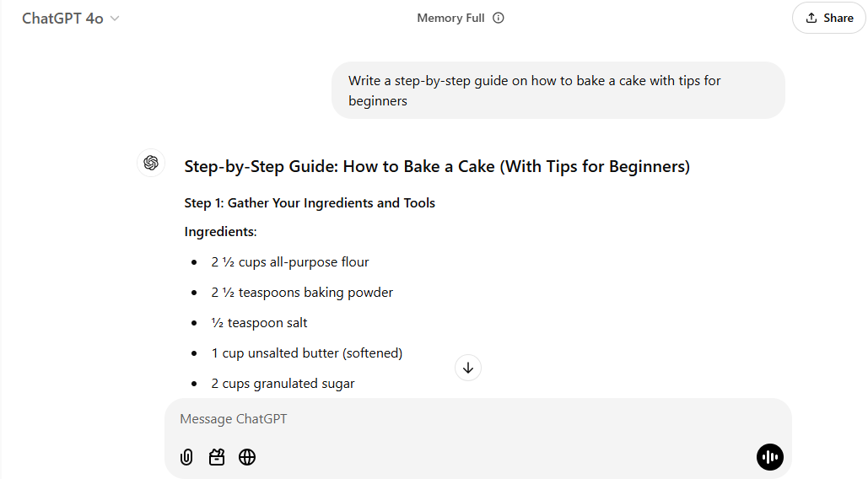This screenshot has height=479, width=868.
Task: Open the info icon next to Memory Full
Action: [x=499, y=18]
